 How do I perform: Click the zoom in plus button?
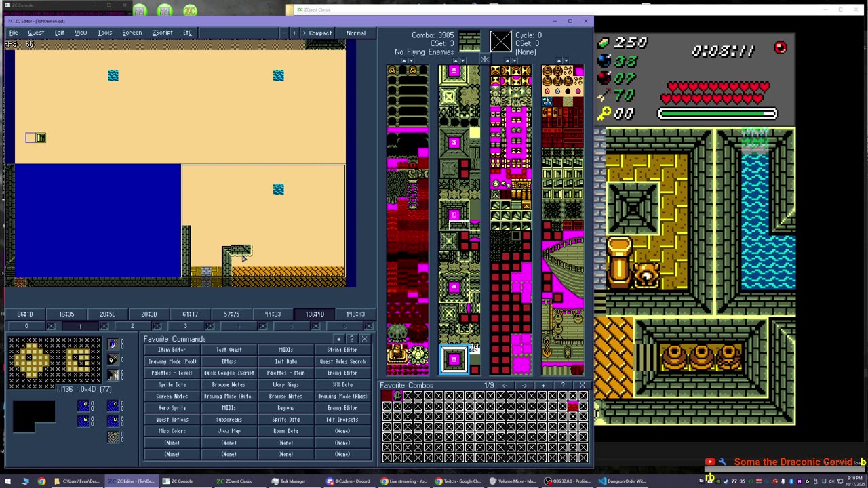click(294, 33)
